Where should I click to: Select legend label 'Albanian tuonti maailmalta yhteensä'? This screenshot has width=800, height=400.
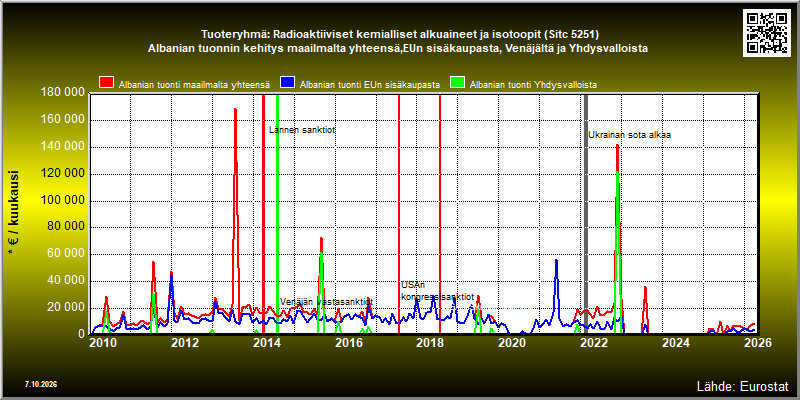pyautogui.click(x=194, y=85)
